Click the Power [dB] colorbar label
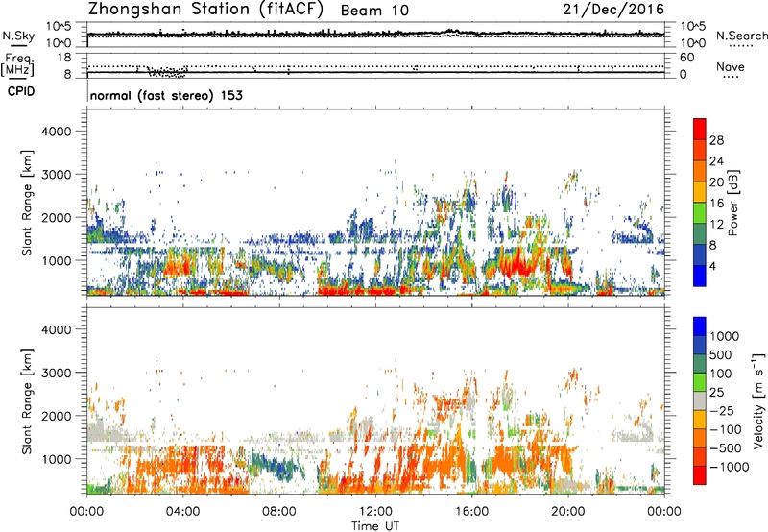The image size is (768, 532). pos(733,203)
